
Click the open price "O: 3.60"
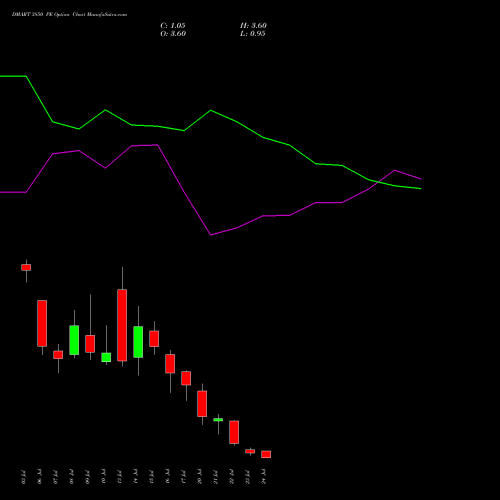(x=173, y=34)
